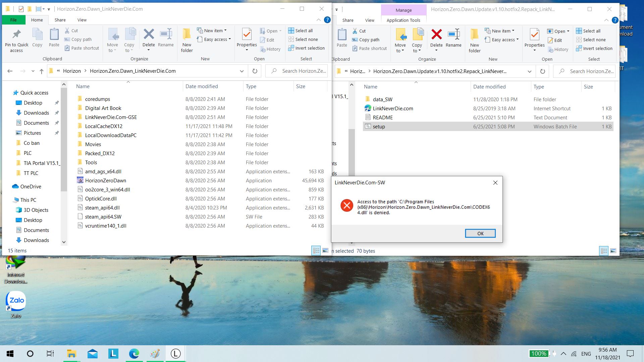
Task: Open Windows Start menu
Action: [x=10, y=354]
